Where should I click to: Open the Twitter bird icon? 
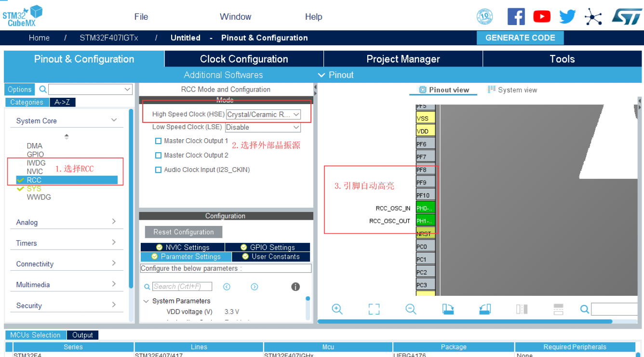pos(567,17)
